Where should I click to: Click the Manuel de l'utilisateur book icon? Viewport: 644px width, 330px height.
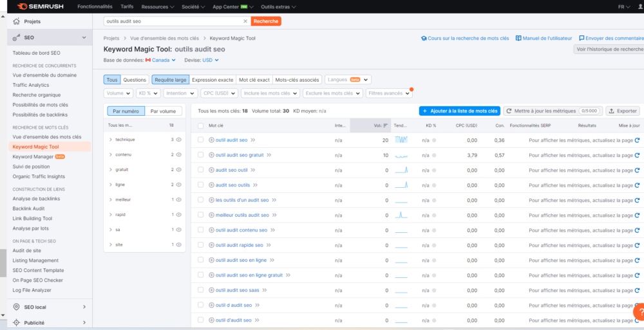[518, 38]
